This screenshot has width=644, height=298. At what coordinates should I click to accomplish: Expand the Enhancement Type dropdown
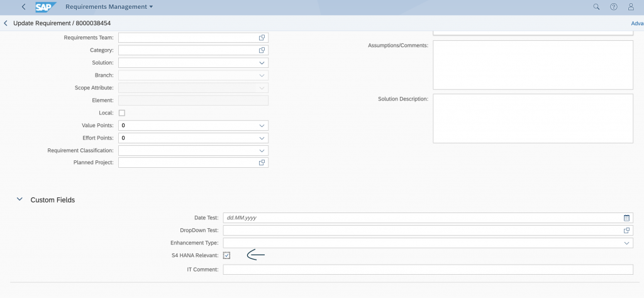(x=626, y=243)
